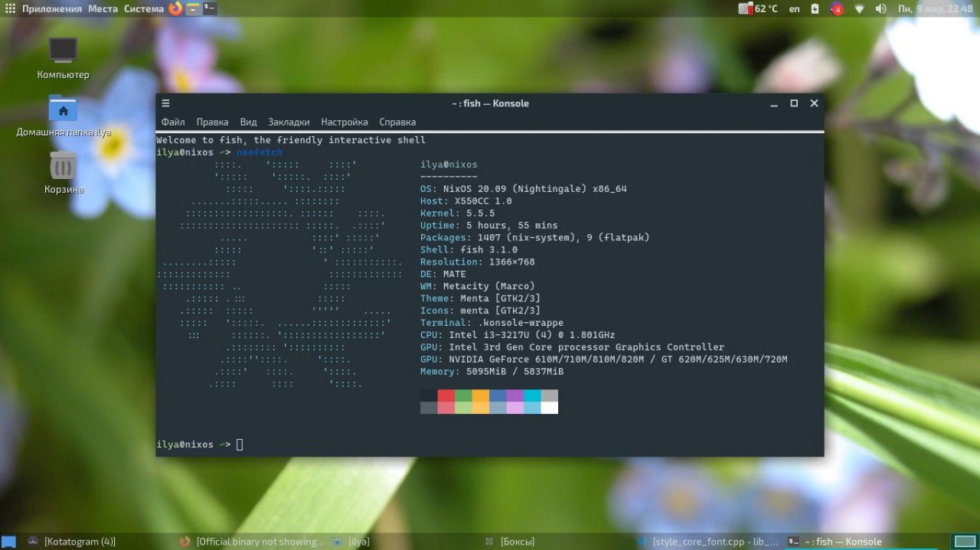Screen dimensions: 980x550
Task: Switch keyboard layout via en indicator
Action: [795, 8]
